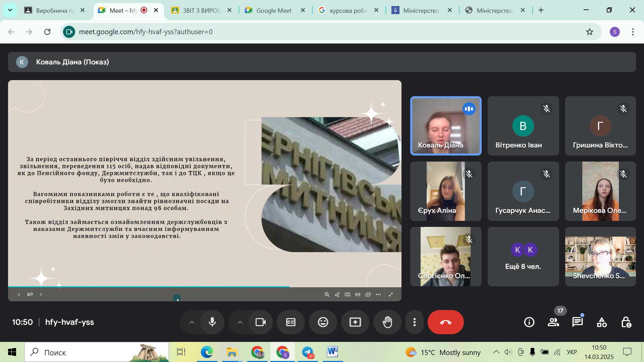Go back in browser history
Image resolution: width=644 pixels, height=362 pixels.
11,32
